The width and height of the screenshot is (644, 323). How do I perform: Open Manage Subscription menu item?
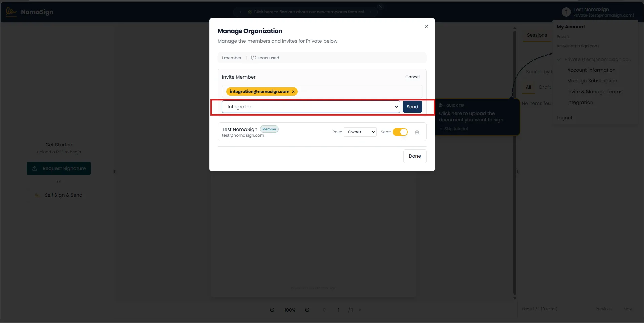coord(592,81)
